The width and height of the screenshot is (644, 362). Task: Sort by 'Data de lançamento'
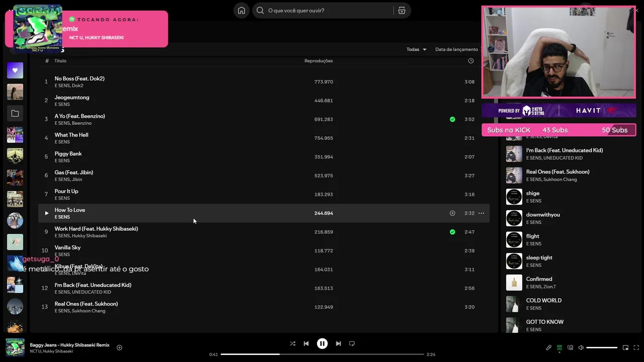[x=456, y=49]
